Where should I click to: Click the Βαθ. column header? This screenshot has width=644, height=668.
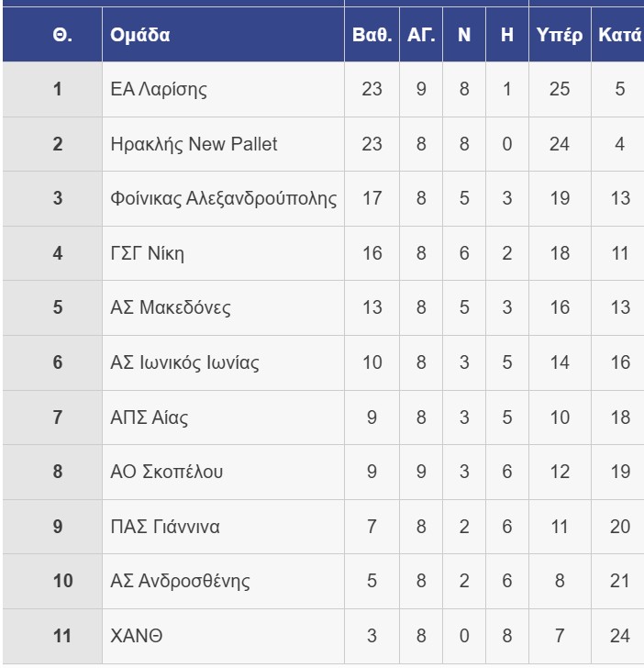[372, 36]
